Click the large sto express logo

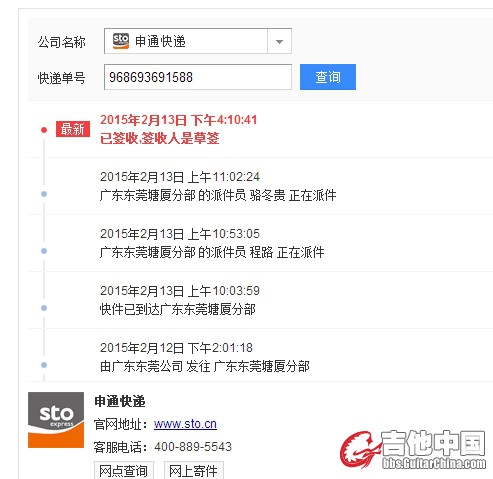pyautogui.click(x=56, y=420)
